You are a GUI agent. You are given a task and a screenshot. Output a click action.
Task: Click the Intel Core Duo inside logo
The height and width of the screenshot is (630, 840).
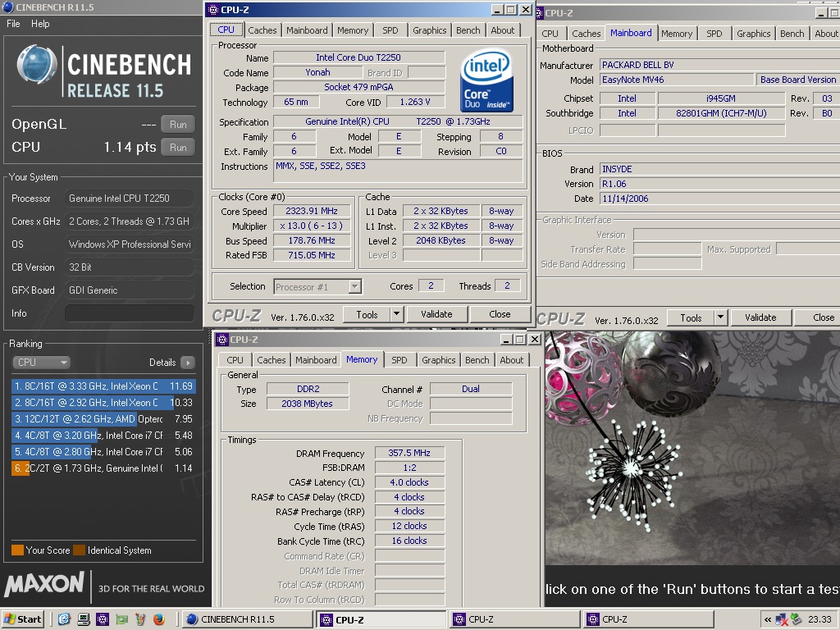click(486, 80)
